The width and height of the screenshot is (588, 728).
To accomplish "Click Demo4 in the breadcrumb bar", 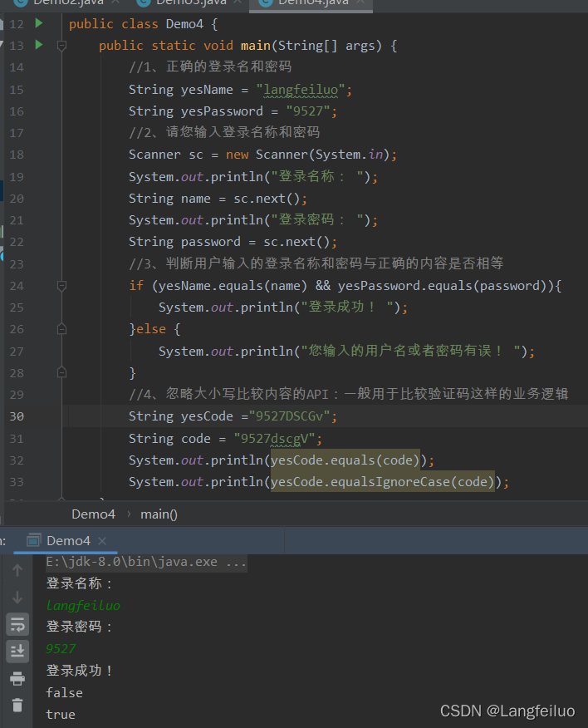I will coord(93,514).
